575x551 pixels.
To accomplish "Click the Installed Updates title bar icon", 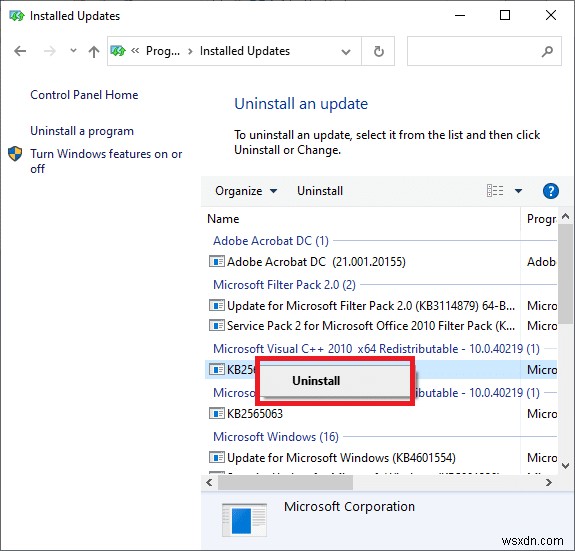I will (x=17, y=16).
